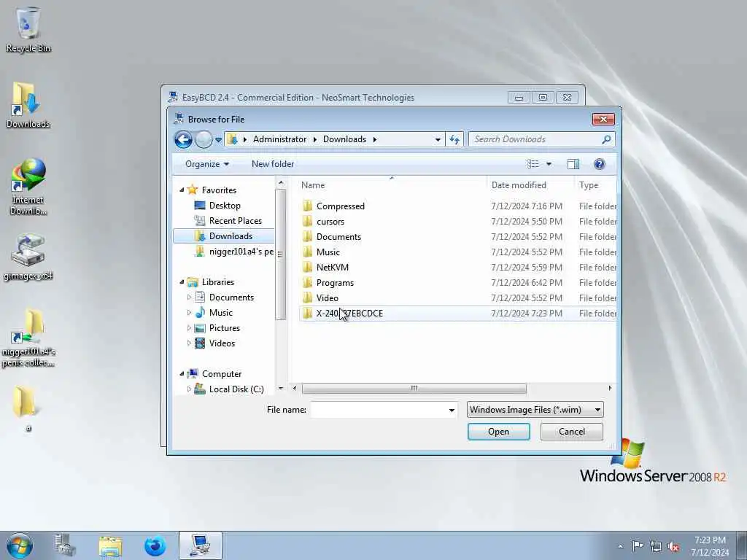
Task: Open the Documents library in the sidebar
Action: pyautogui.click(x=231, y=297)
